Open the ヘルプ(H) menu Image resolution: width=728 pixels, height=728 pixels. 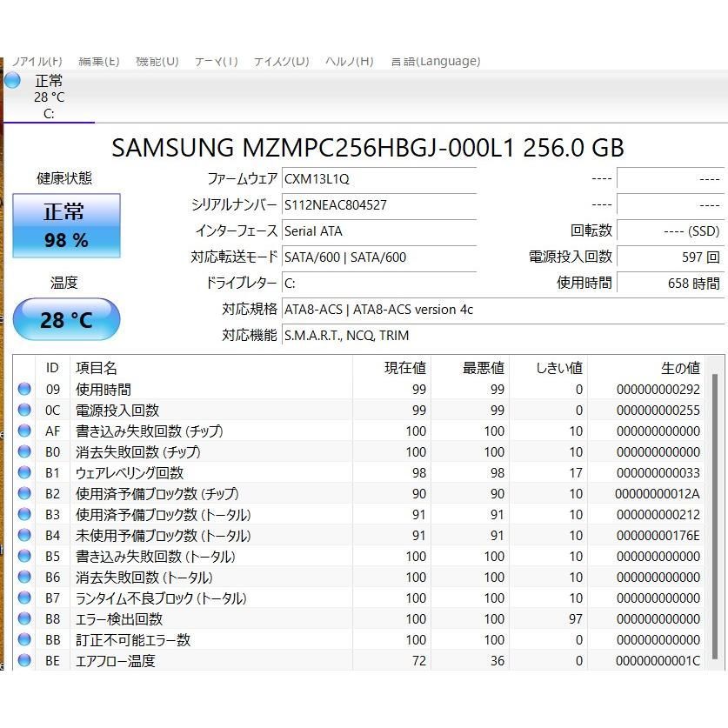tap(349, 61)
